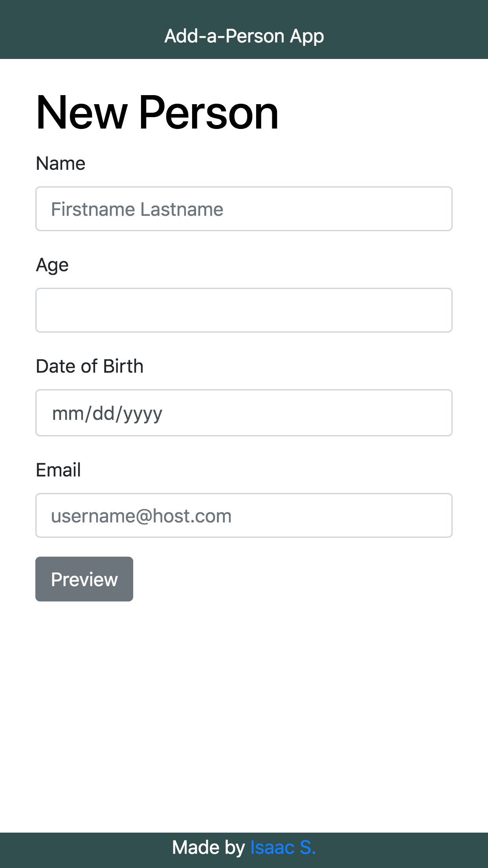Select the dd day segment of date
Viewport: 488px width, 868px height.
[103, 414]
